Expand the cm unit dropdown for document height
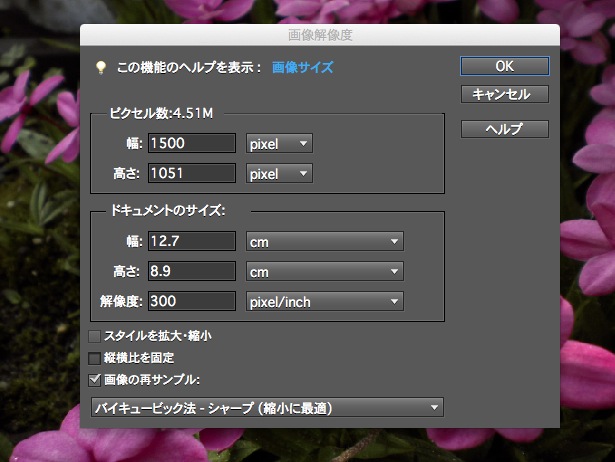The height and width of the screenshot is (462, 615). (x=324, y=271)
